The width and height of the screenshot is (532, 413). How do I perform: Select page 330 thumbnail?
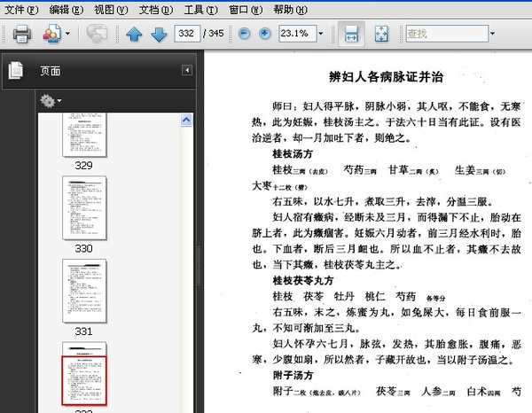click(84, 208)
